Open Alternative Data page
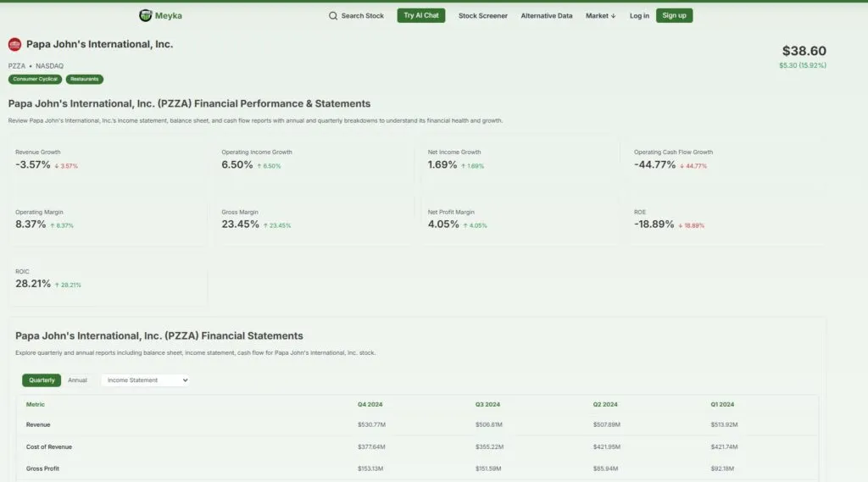The width and height of the screenshot is (868, 482). (x=547, y=16)
